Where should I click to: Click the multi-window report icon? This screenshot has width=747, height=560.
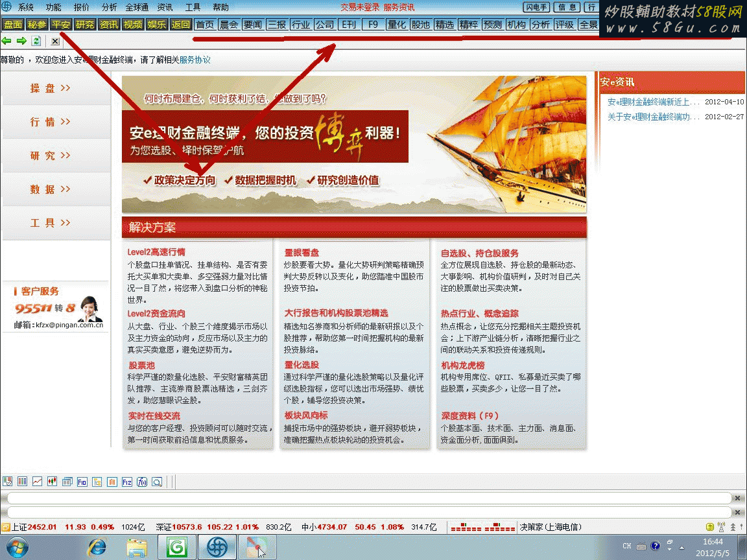pyautogui.click(x=67, y=482)
